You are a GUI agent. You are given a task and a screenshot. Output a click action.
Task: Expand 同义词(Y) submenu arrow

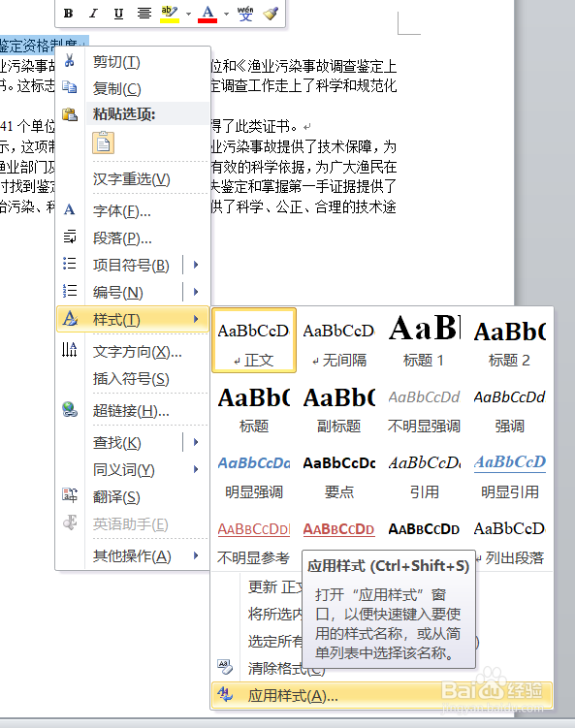[196, 469]
